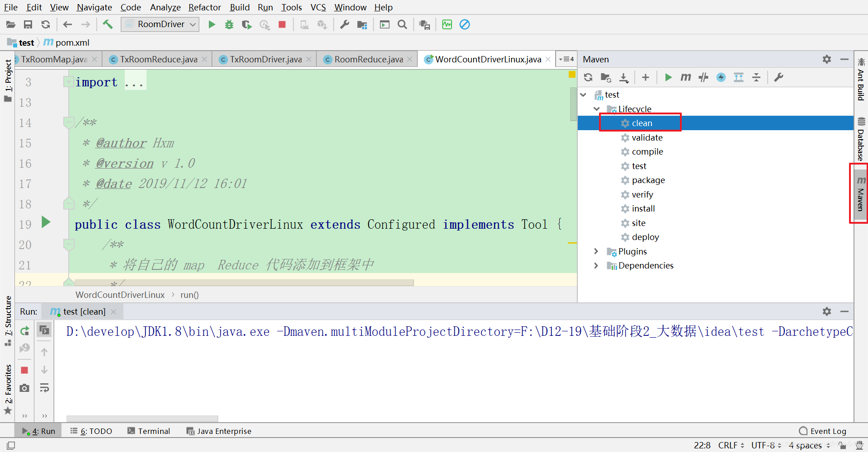This screenshot has height=452, width=868.
Task: Run Maven build green arrow in Maven panel
Action: coord(668,77)
